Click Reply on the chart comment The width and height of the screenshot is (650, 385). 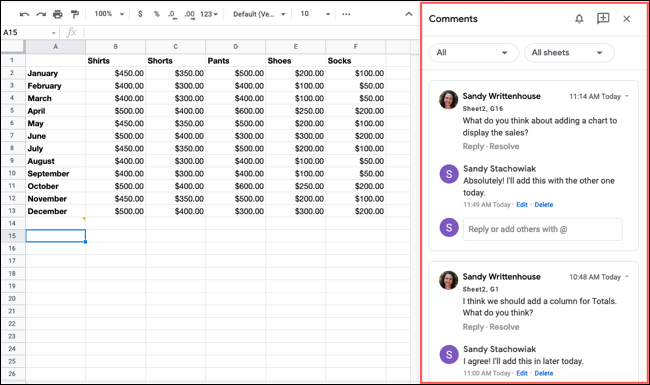tap(473, 146)
